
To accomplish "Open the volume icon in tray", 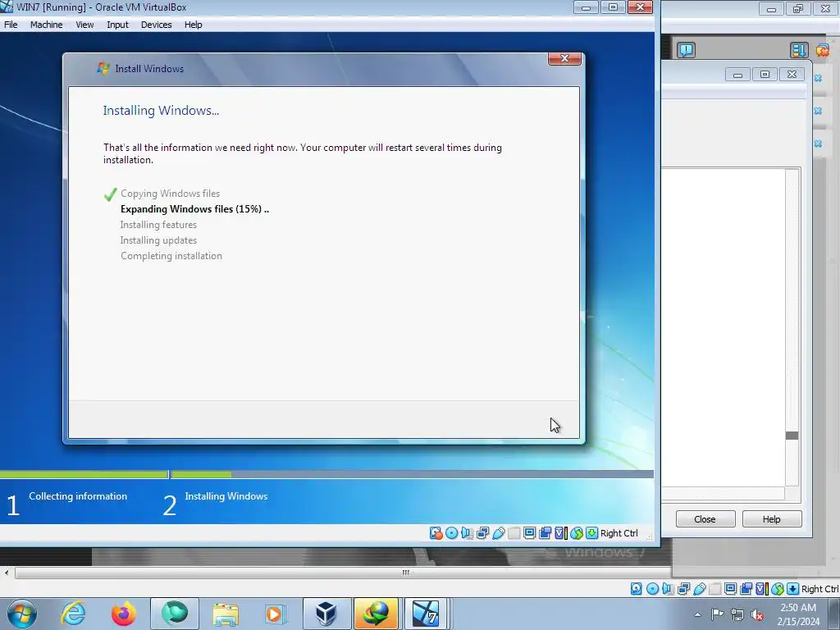I will [757, 614].
